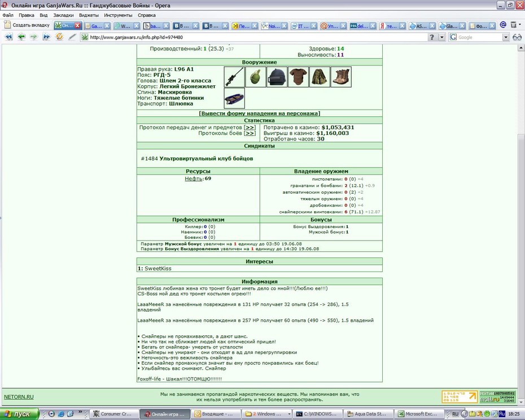Click 'Вывести форму нападения на персонажа' link

coord(260,113)
